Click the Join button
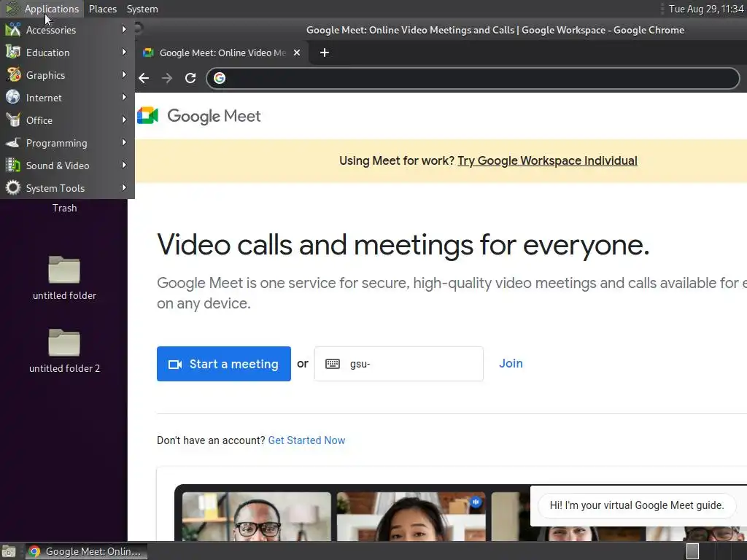The width and height of the screenshot is (747, 560). [x=511, y=363]
